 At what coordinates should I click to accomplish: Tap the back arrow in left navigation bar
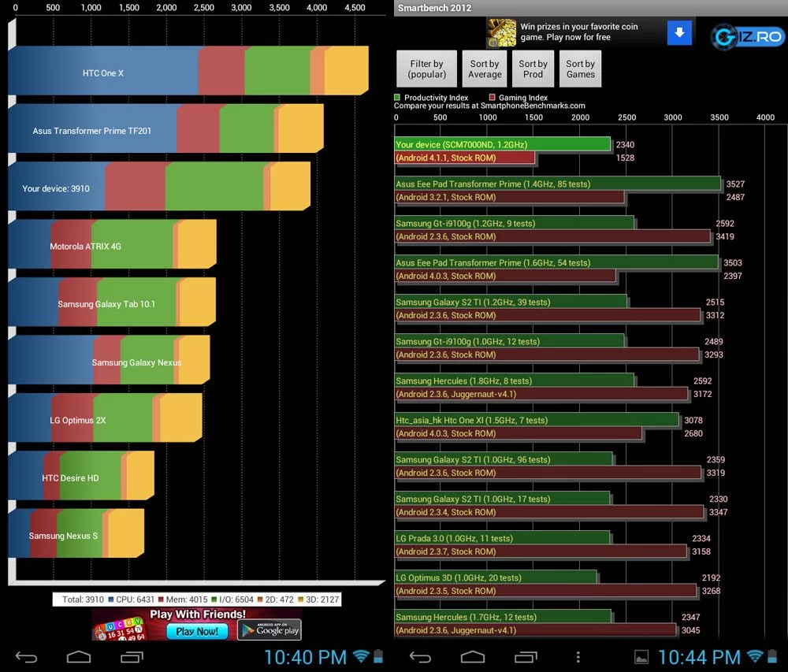coord(26,657)
